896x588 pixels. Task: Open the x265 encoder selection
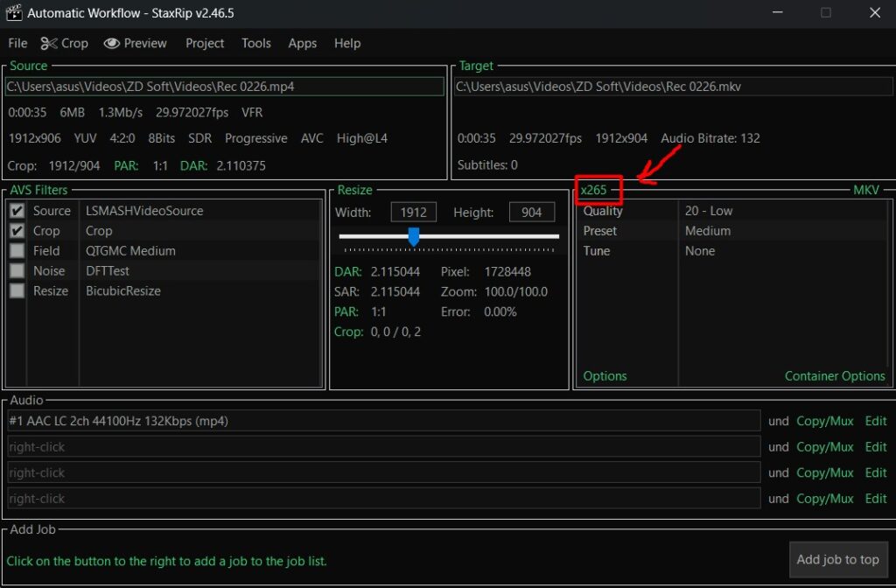(x=593, y=190)
